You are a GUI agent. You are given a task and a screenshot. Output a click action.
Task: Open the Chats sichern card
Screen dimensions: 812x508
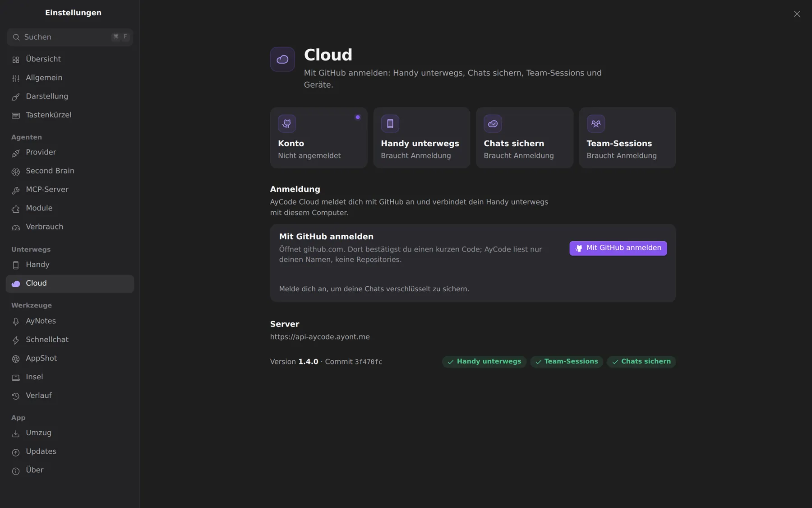click(524, 138)
